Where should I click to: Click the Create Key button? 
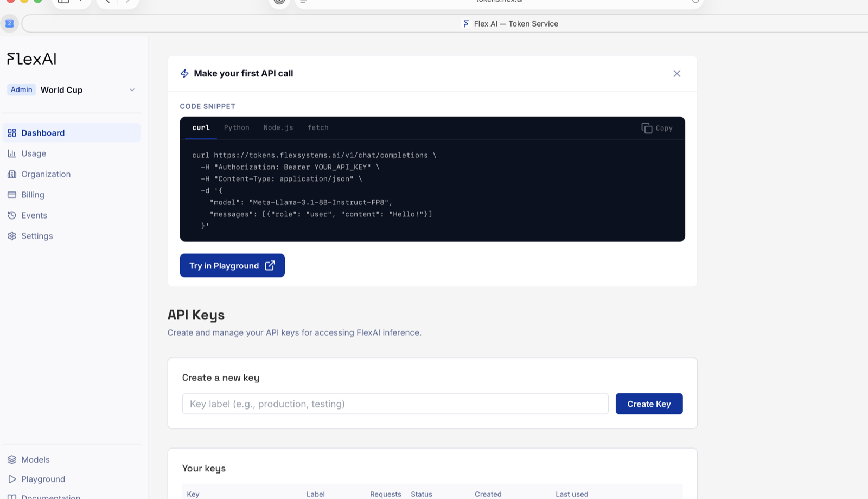(x=649, y=404)
